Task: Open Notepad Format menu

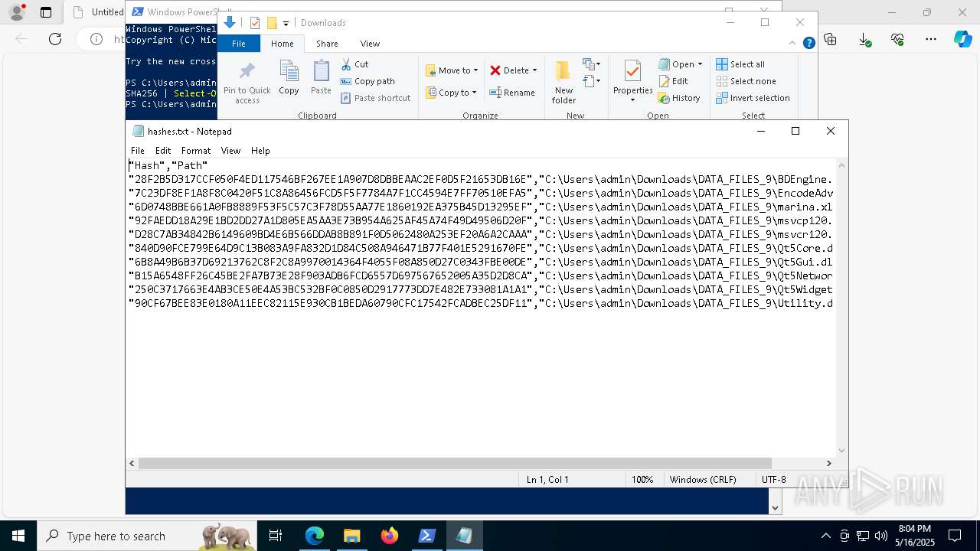Action: pyautogui.click(x=196, y=151)
